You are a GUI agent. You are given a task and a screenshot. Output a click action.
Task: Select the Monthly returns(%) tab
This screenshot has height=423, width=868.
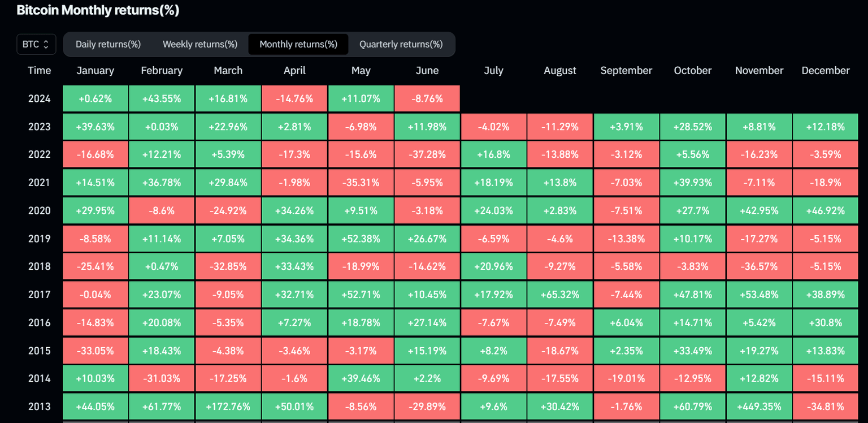pyautogui.click(x=298, y=44)
